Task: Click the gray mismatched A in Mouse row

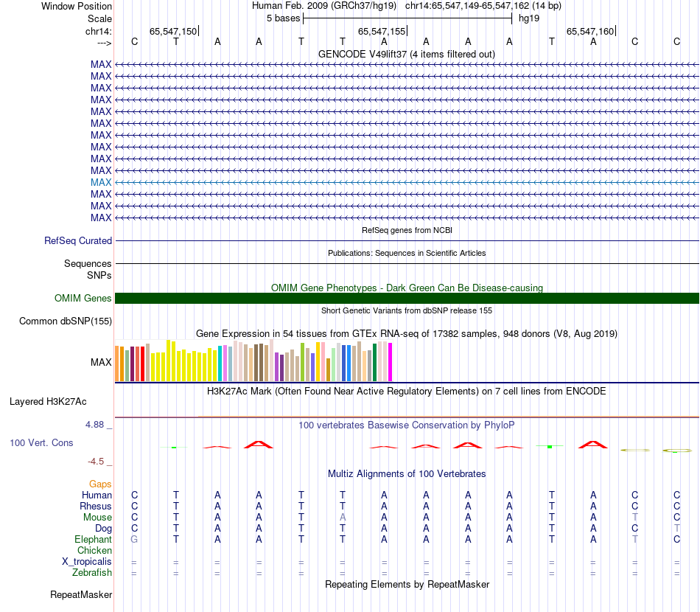Action: [x=343, y=518]
